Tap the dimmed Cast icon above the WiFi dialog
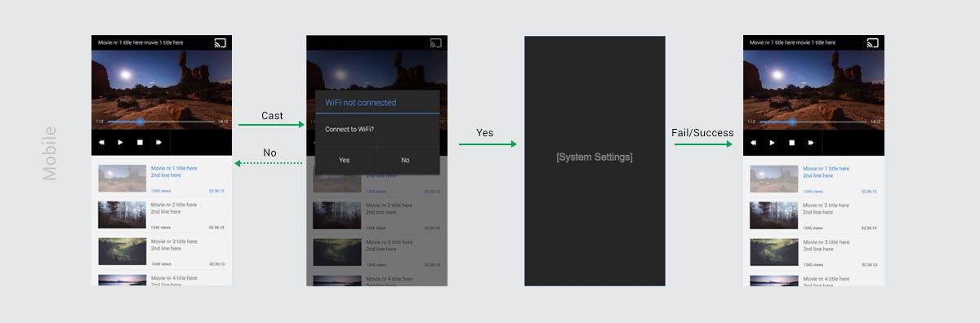This screenshot has height=323, width=980. pyautogui.click(x=435, y=42)
